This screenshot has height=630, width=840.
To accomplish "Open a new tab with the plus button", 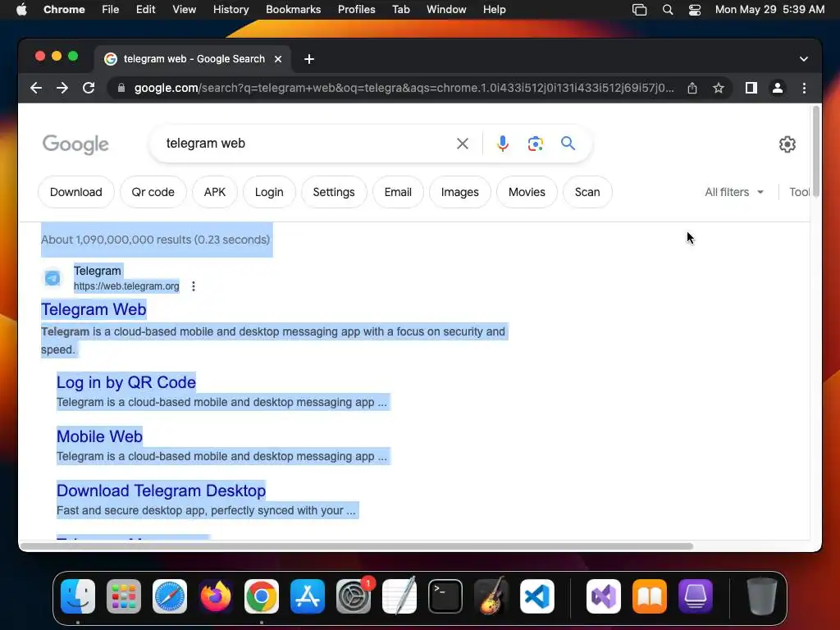I will pos(309,59).
